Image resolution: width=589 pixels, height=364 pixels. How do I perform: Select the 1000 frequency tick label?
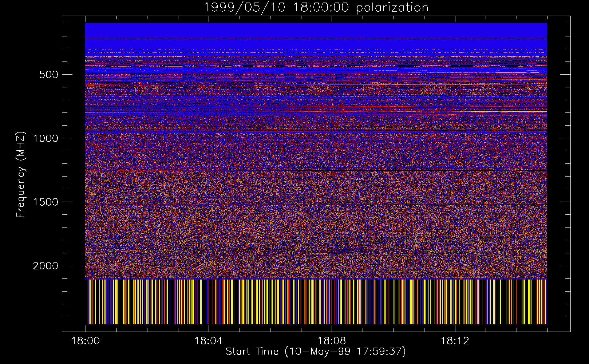click(x=46, y=138)
